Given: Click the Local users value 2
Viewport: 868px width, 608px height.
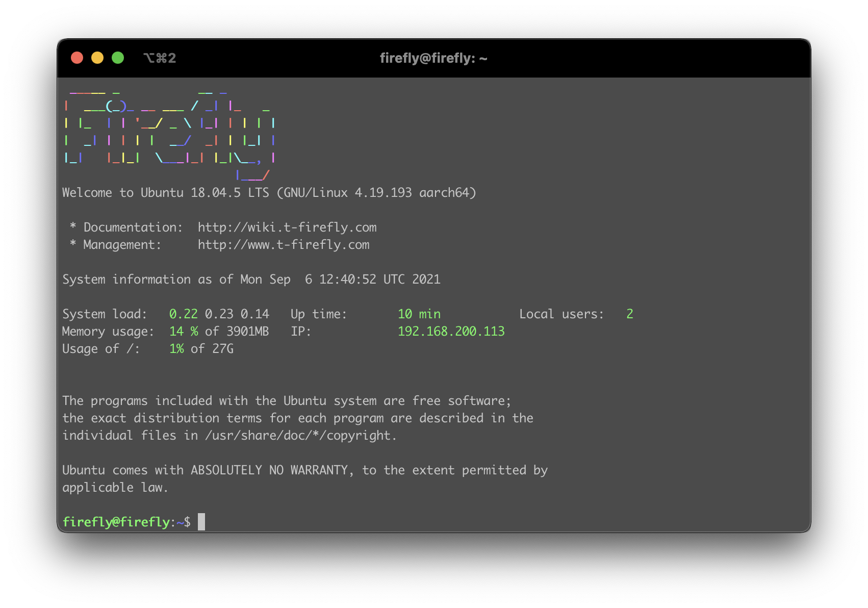Looking at the screenshot, I should coord(630,314).
